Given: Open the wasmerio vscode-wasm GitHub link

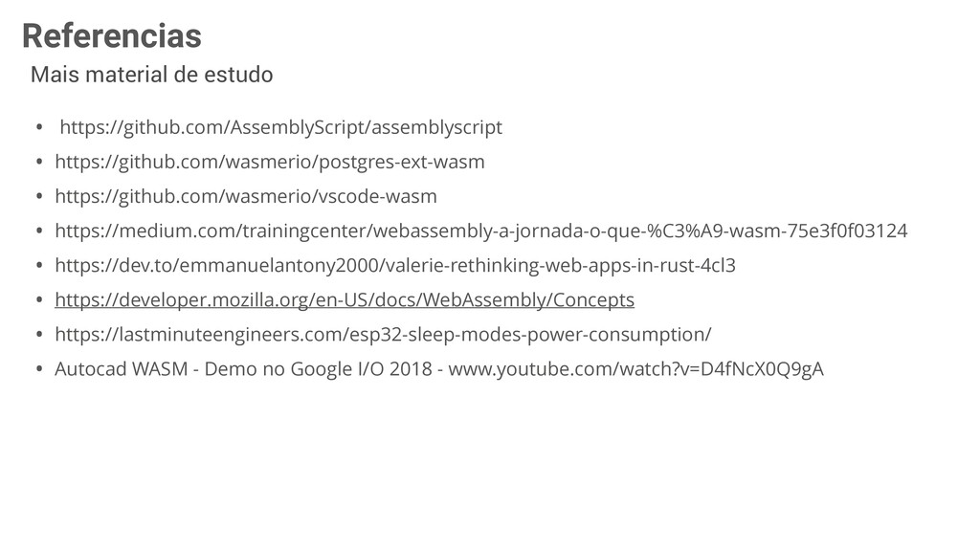Looking at the screenshot, I should 246,196.
